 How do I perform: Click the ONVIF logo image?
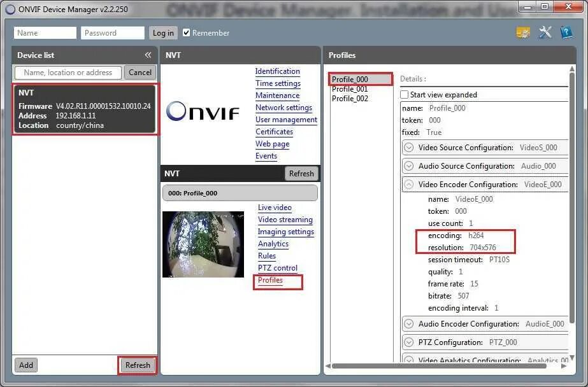click(x=203, y=111)
